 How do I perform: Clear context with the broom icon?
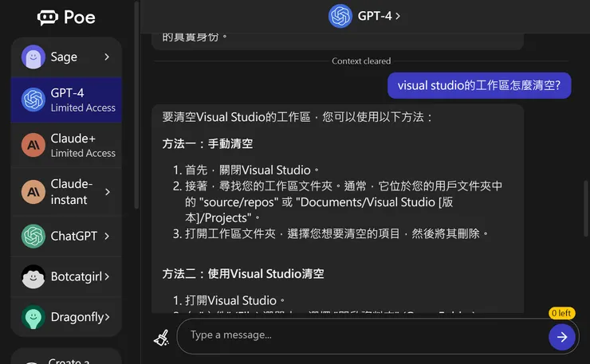click(x=162, y=337)
